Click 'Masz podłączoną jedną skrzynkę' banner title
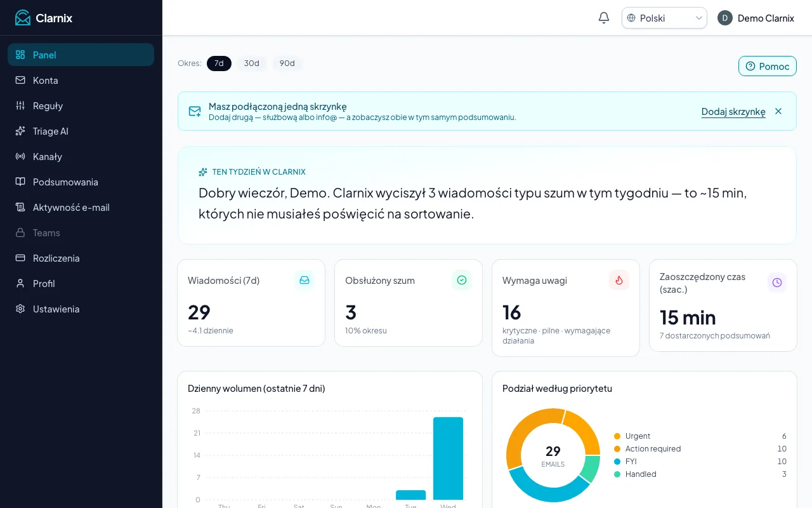The height and width of the screenshot is (508, 812). (278, 107)
